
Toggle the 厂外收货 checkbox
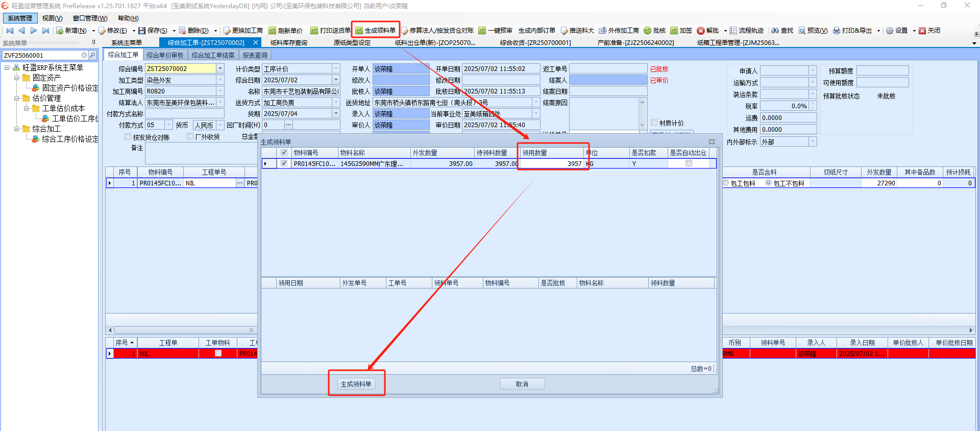190,136
